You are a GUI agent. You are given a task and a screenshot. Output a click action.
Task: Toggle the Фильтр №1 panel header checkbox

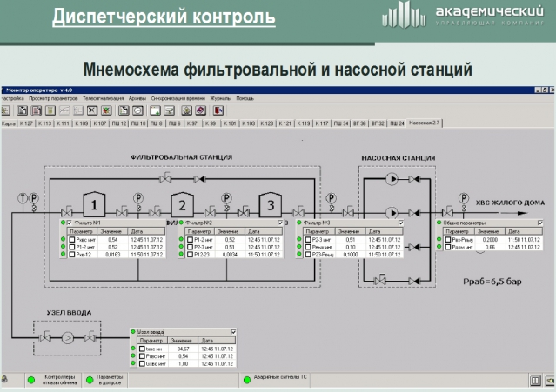click(x=70, y=223)
